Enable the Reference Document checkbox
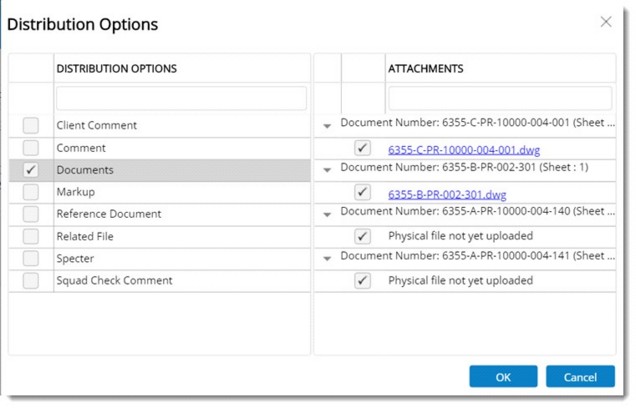Screen dimensions: 636x408 point(31,214)
